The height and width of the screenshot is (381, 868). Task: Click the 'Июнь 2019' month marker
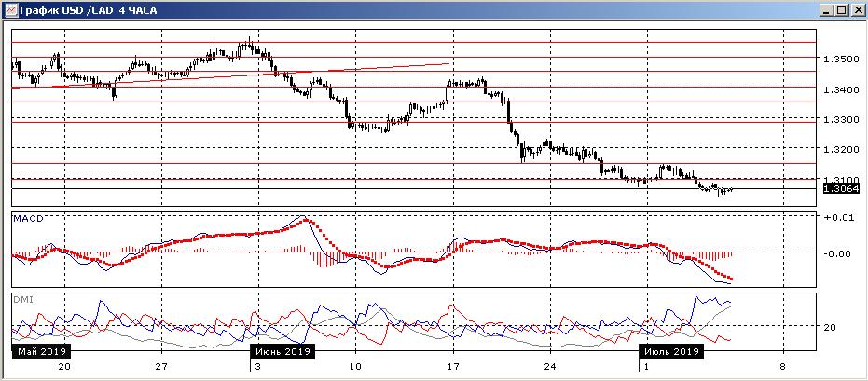click(x=282, y=352)
